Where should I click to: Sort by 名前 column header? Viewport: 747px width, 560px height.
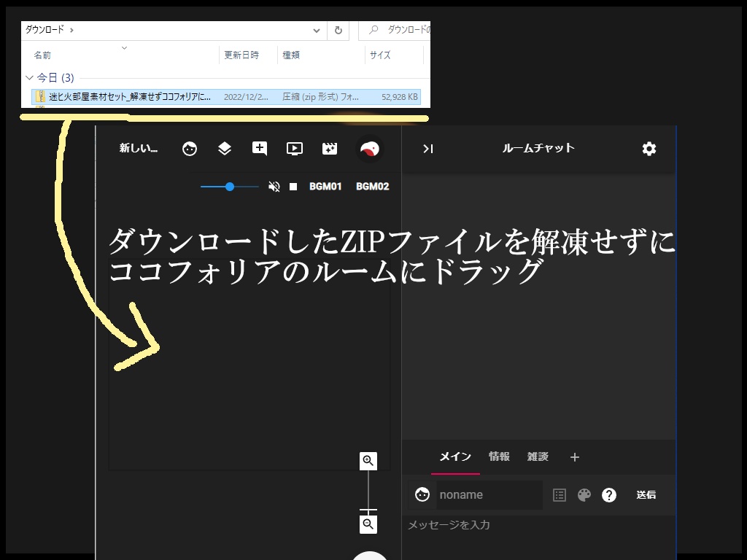(x=42, y=55)
